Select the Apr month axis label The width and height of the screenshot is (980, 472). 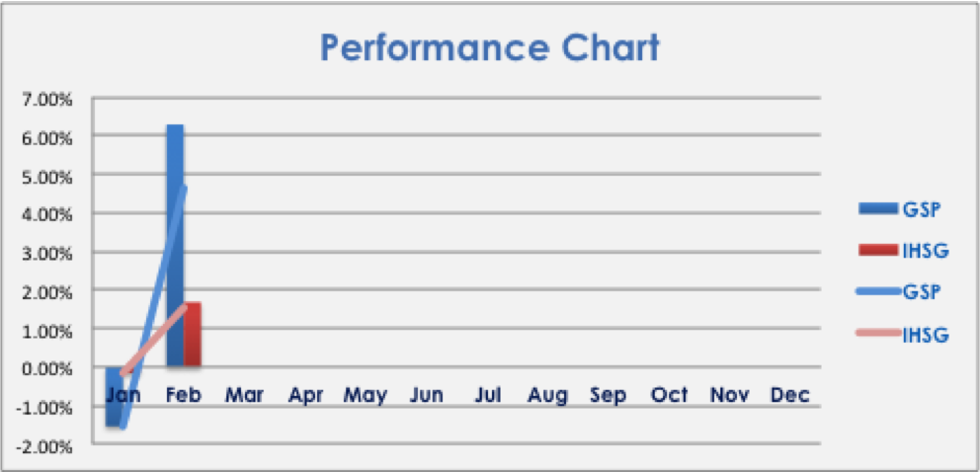(306, 396)
